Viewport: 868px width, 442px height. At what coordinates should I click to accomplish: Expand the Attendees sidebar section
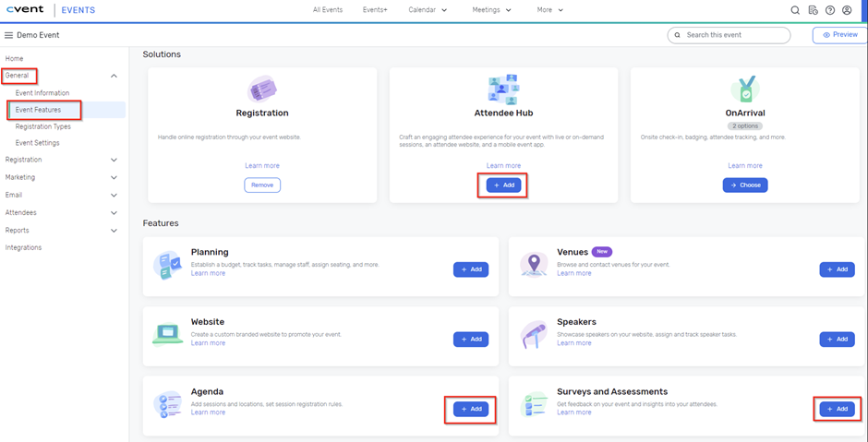click(114, 213)
